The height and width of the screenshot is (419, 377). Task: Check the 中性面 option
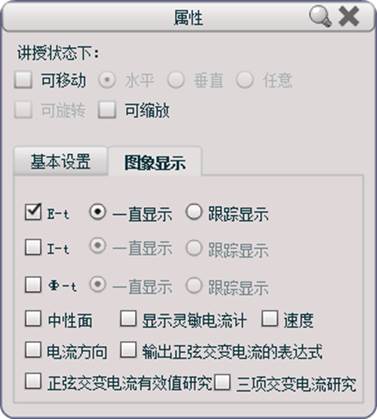pos(33,319)
